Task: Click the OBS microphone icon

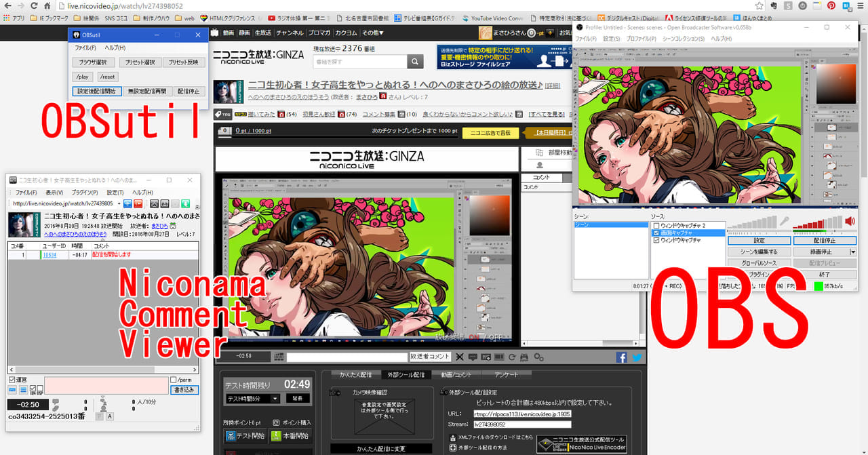Action: (x=784, y=221)
